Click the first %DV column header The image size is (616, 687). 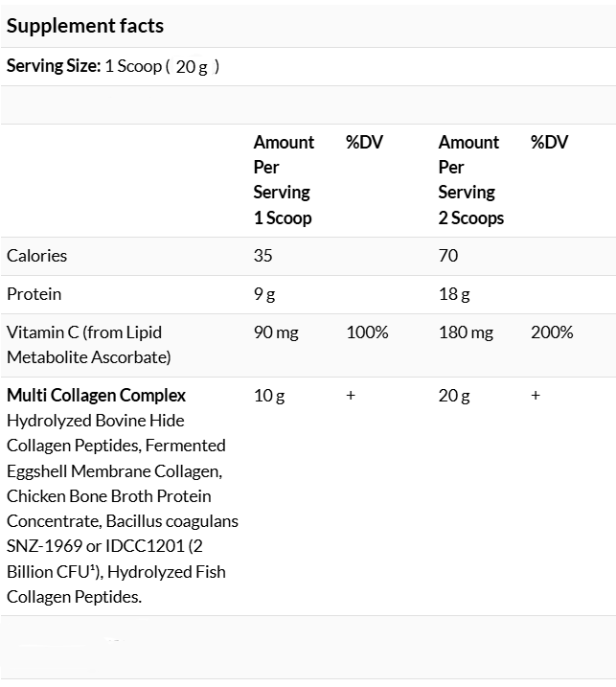(x=364, y=143)
